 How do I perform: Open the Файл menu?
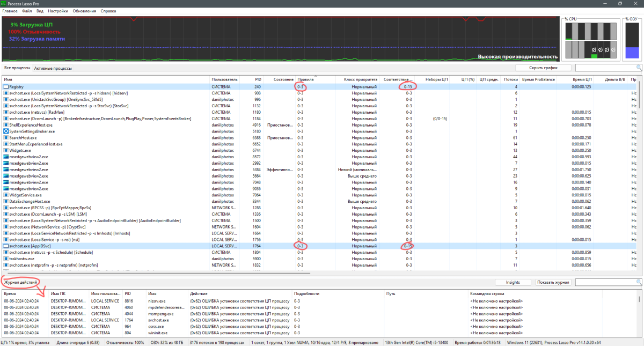27,11
